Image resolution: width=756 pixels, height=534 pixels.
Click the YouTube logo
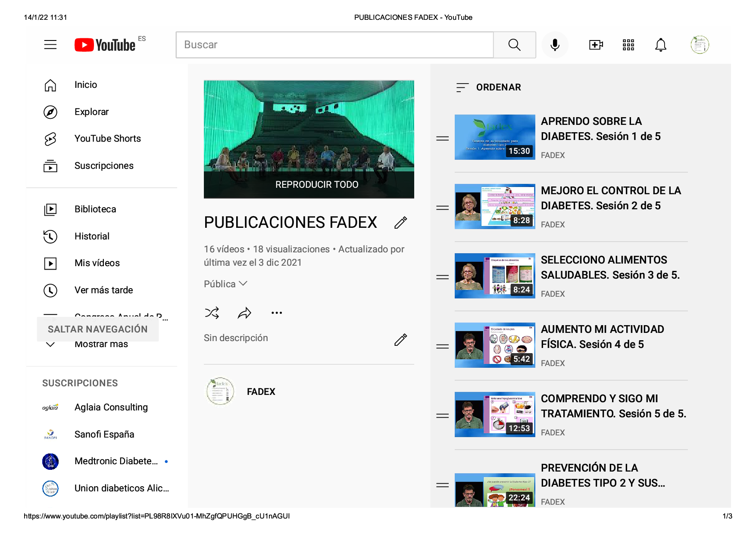(x=105, y=45)
